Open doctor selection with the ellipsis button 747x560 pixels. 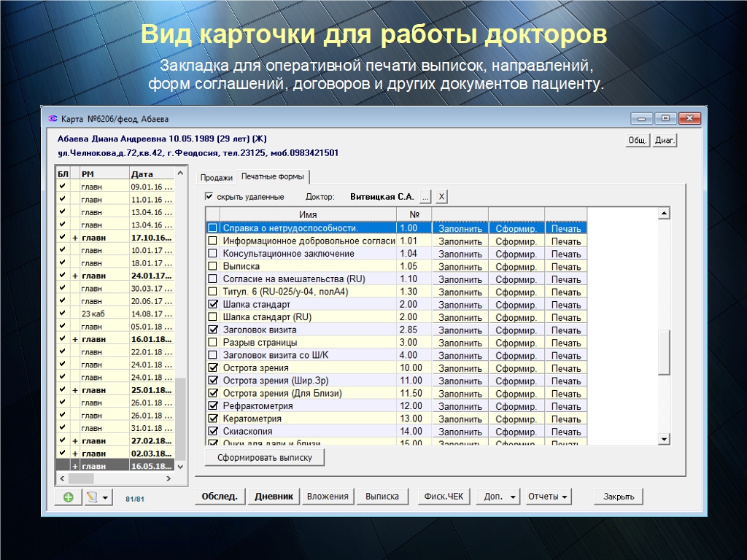pos(425,197)
